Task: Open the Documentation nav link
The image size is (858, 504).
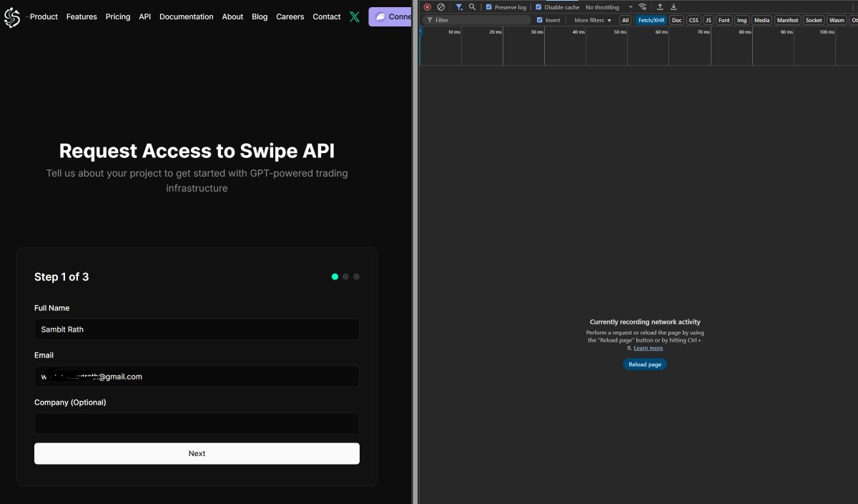Action: (187, 16)
